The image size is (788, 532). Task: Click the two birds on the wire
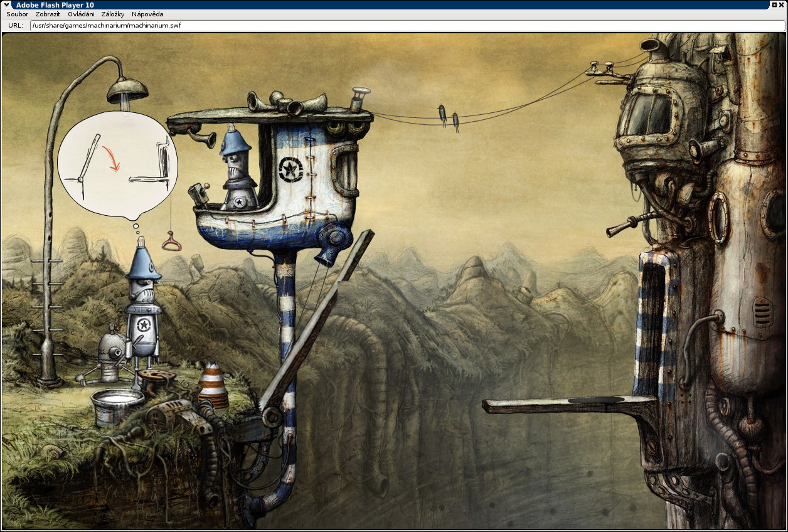(449, 117)
